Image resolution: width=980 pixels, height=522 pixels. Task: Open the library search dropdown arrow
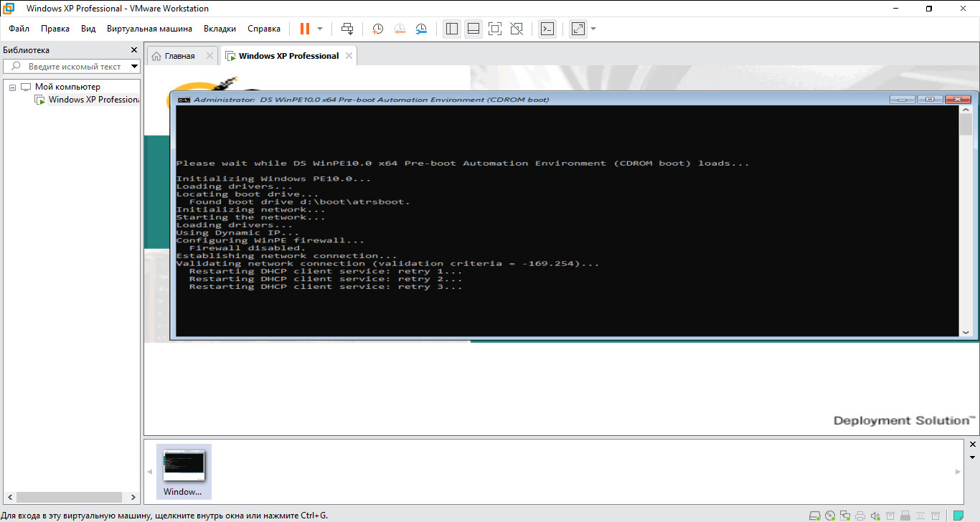[x=134, y=67]
